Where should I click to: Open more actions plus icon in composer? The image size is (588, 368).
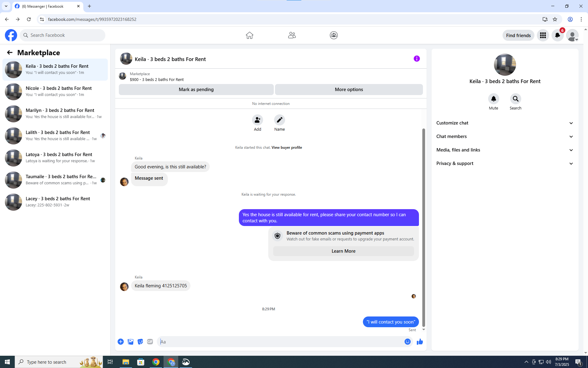point(121,342)
